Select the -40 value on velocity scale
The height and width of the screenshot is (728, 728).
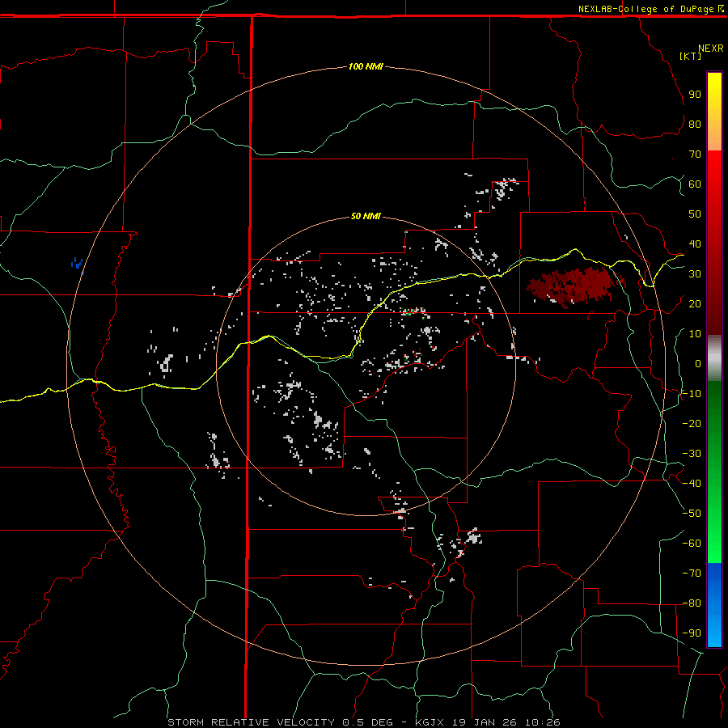click(x=692, y=484)
